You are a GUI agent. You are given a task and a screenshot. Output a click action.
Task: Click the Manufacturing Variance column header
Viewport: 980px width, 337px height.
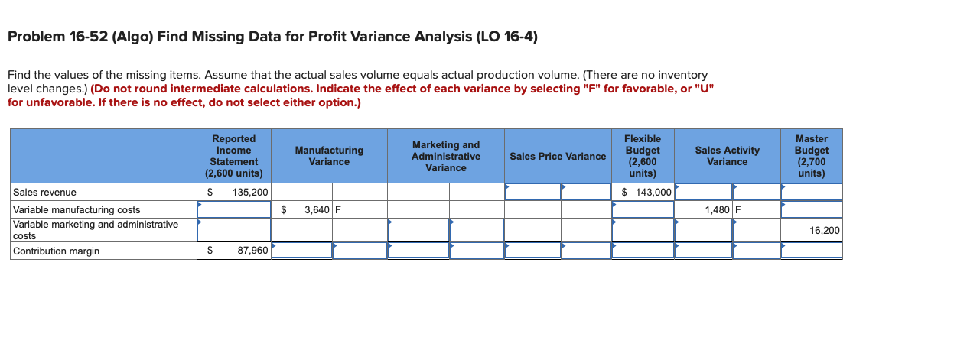pyautogui.click(x=329, y=156)
